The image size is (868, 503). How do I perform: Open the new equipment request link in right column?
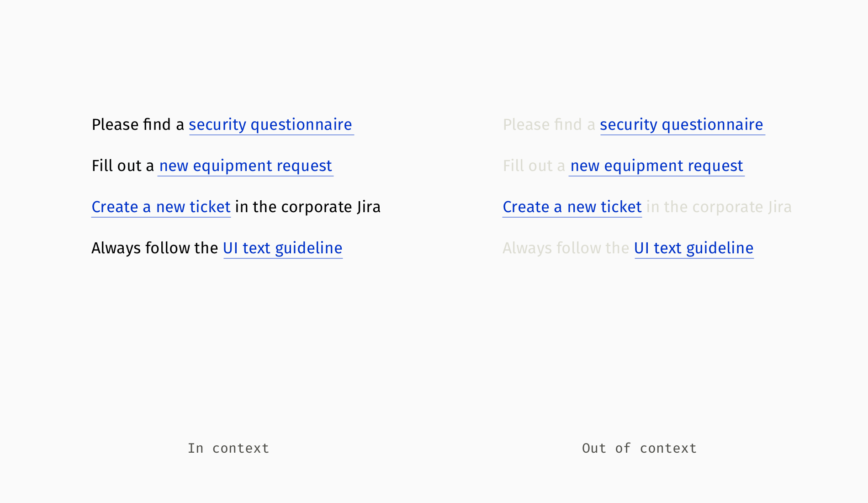pos(656,166)
